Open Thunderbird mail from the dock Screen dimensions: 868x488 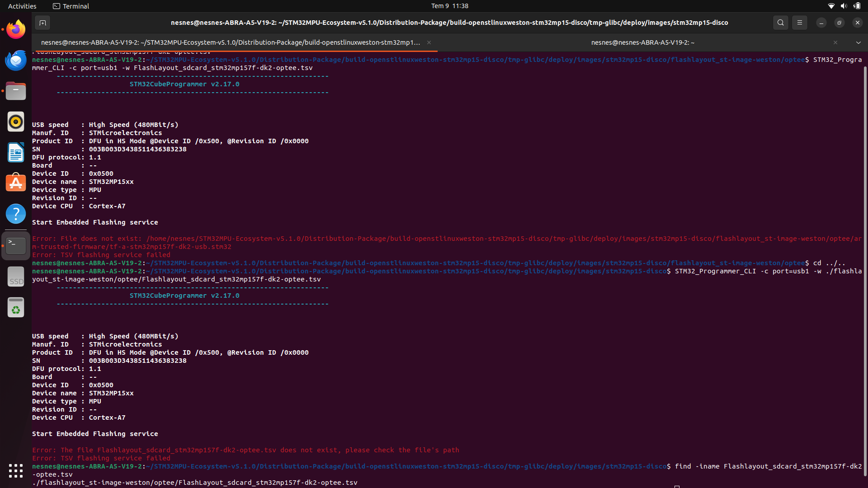[x=16, y=60]
